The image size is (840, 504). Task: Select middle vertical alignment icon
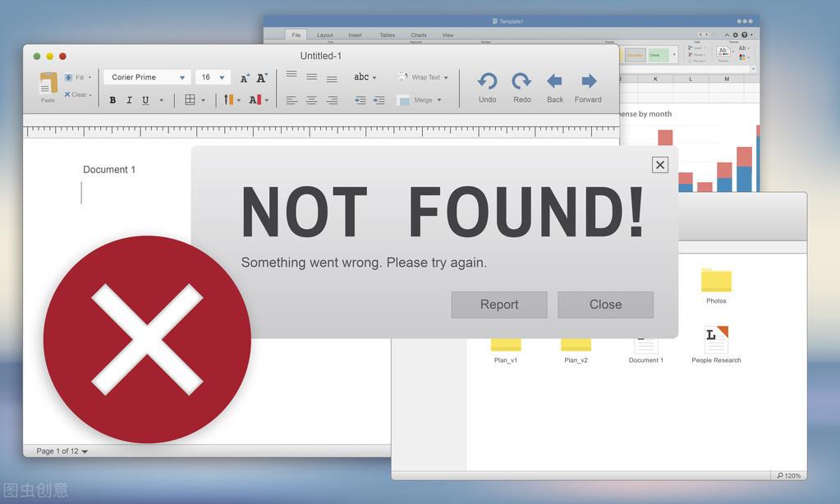[311, 77]
